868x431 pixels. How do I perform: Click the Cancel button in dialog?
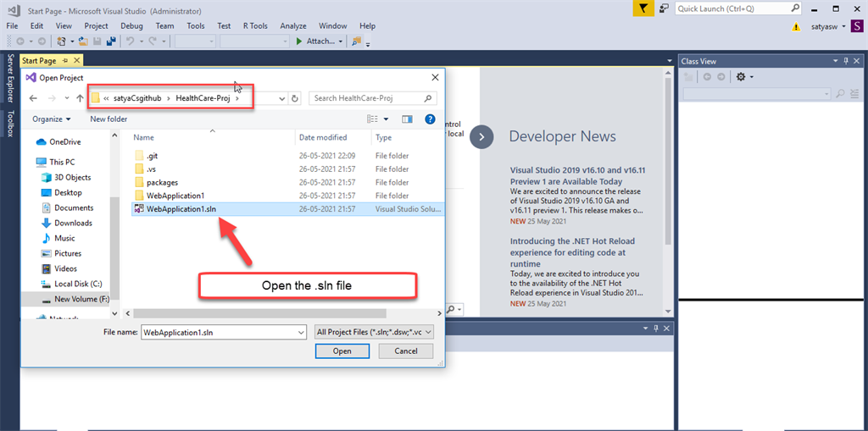pyautogui.click(x=406, y=351)
